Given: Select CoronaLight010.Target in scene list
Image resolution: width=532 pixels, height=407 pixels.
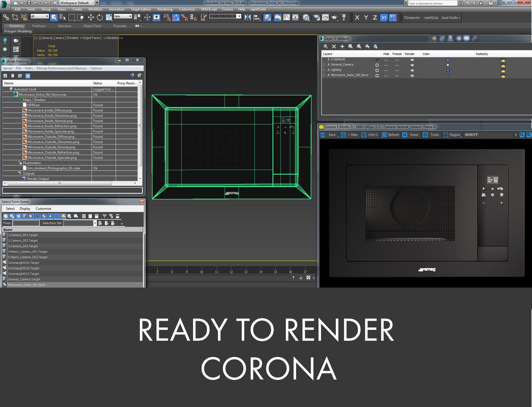Looking at the screenshot, I should click(x=72, y=263).
